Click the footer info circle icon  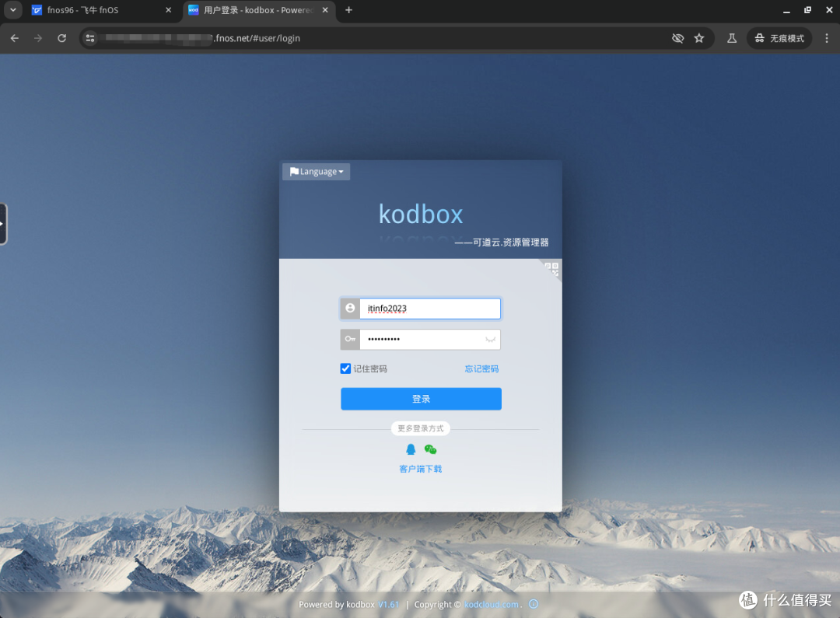534,604
